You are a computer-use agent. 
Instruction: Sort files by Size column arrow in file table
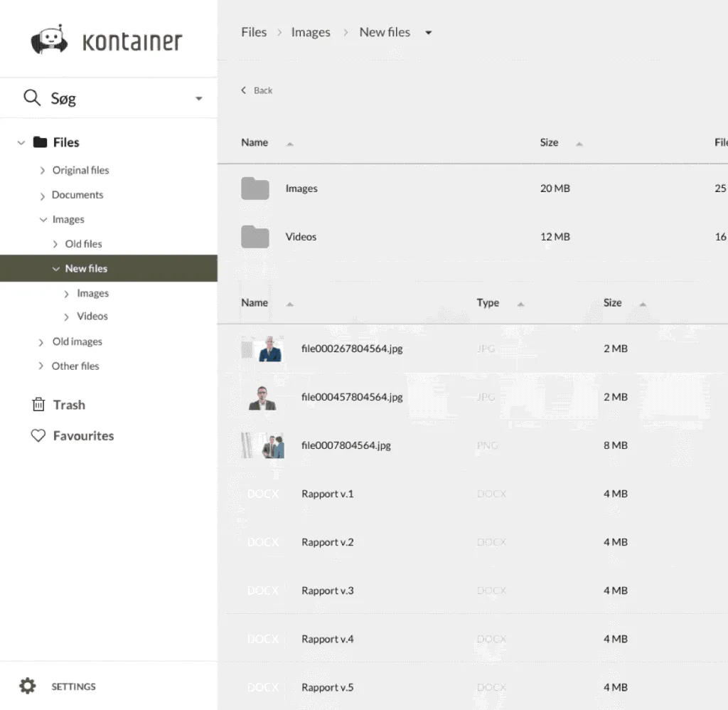click(643, 304)
